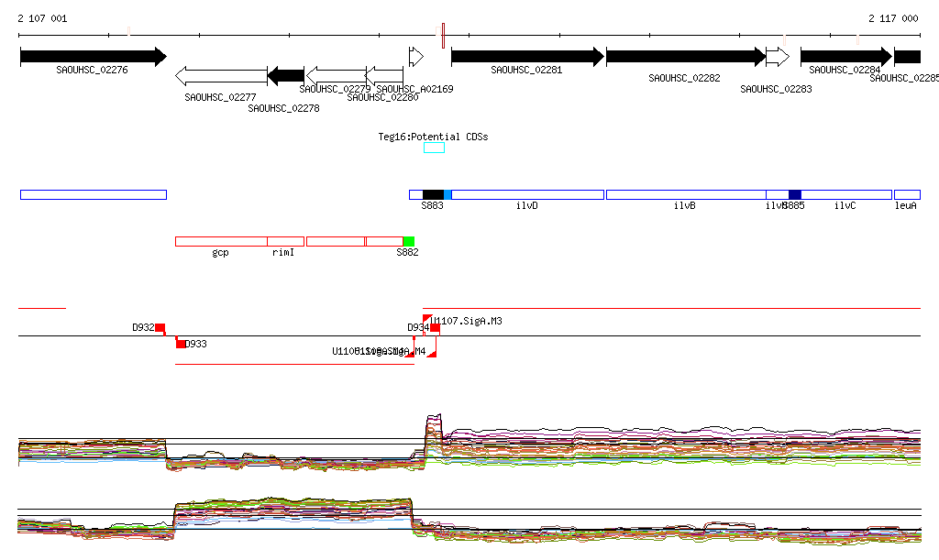The image size is (939, 560).
Task: Select the D933 red marker
Action: 181,344
